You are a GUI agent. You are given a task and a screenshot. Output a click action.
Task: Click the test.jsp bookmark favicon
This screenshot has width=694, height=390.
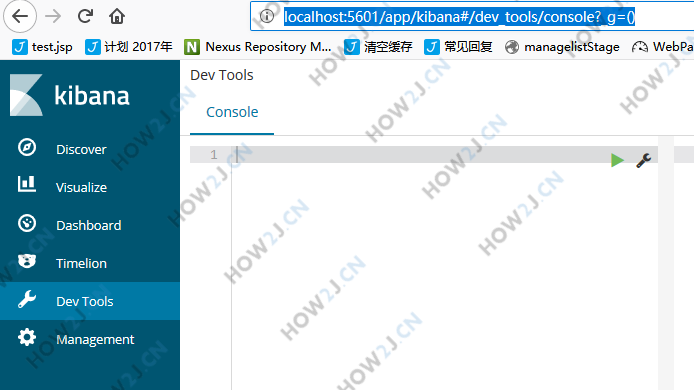point(20,46)
